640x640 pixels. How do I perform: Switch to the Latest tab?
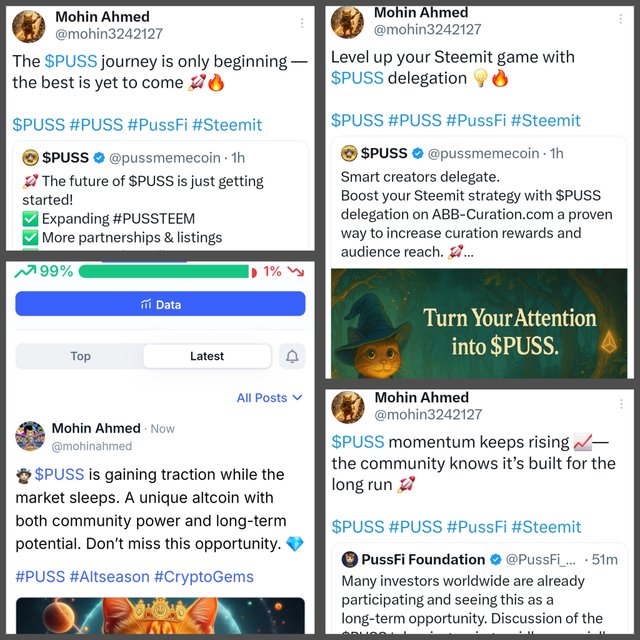coord(207,356)
